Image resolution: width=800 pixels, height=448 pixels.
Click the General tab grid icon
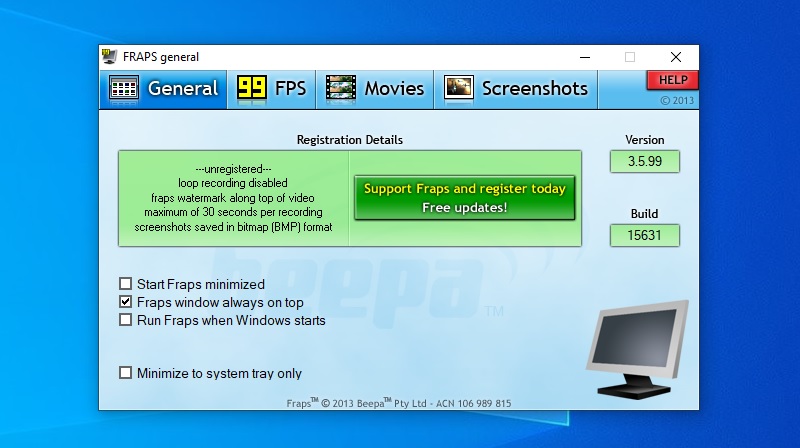tap(123, 88)
